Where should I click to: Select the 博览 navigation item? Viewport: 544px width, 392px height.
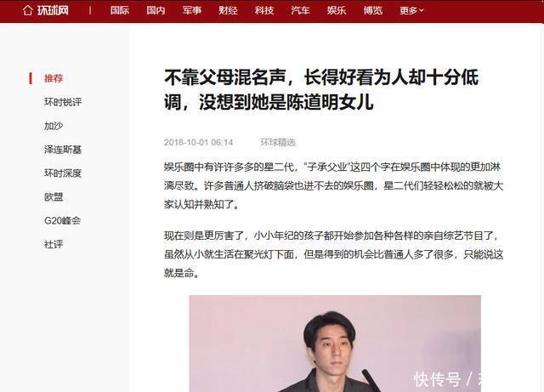(x=372, y=10)
